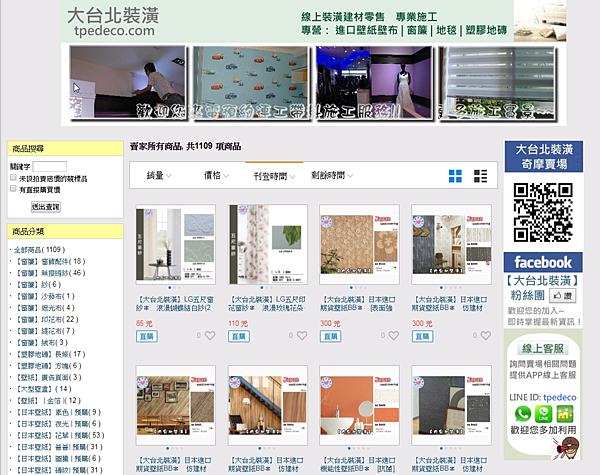The width and height of the screenshot is (600, 475).
Task: Open 【窗簾】沙發布(1) category
Action: [45, 296]
